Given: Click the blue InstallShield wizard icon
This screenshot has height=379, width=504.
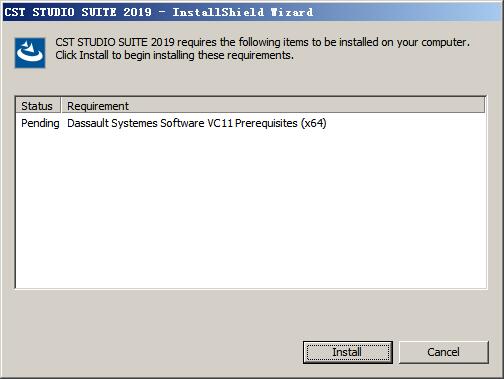Looking at the screenshot, I should [x=30, y=53].
